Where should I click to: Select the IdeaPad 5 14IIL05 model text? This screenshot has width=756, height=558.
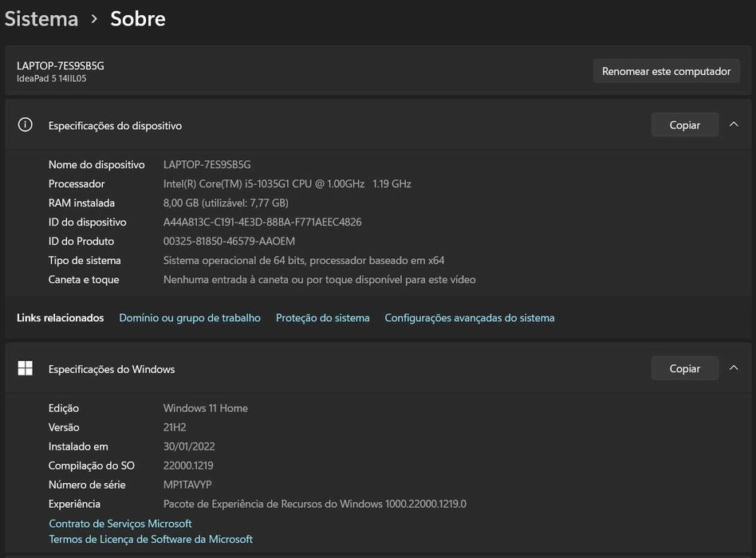pyautogui.click(x=52, y=79)
